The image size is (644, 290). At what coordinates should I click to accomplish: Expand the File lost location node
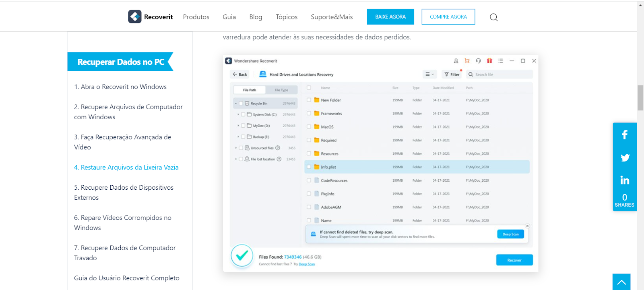[x=236, y=159]
